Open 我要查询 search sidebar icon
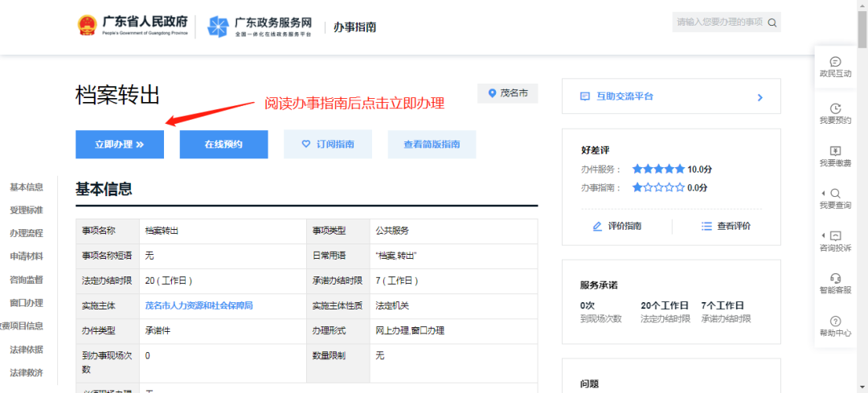Image resolution: width=868 pixels, height=393 pixels. 835,194
